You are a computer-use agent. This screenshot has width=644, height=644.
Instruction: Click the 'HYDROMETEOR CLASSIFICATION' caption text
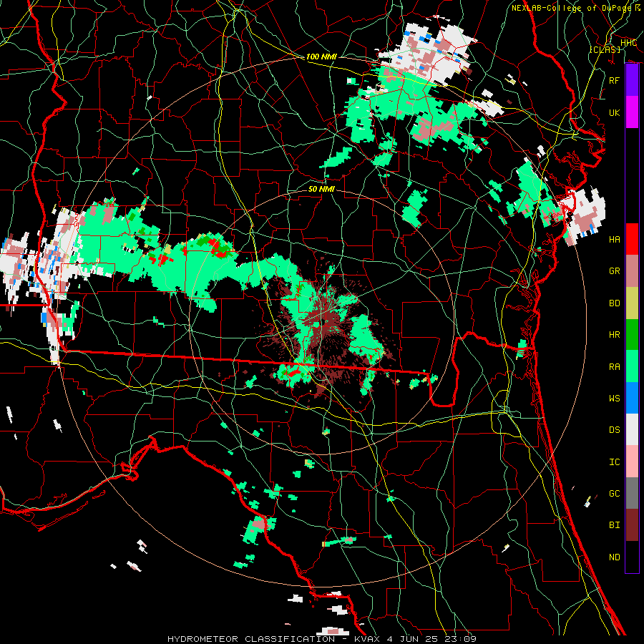point(251,639)
